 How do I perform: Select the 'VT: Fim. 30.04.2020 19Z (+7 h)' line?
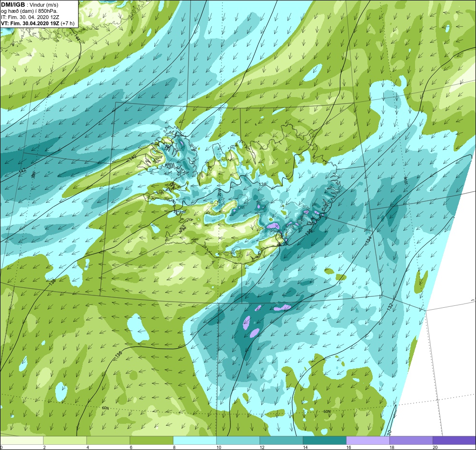coord(38,23)
